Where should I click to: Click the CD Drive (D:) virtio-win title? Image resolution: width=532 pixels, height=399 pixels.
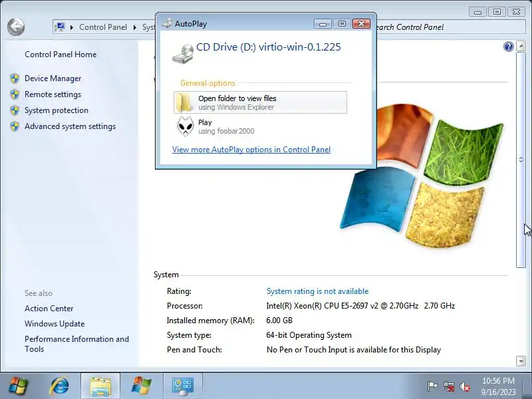tap(269, 47)
